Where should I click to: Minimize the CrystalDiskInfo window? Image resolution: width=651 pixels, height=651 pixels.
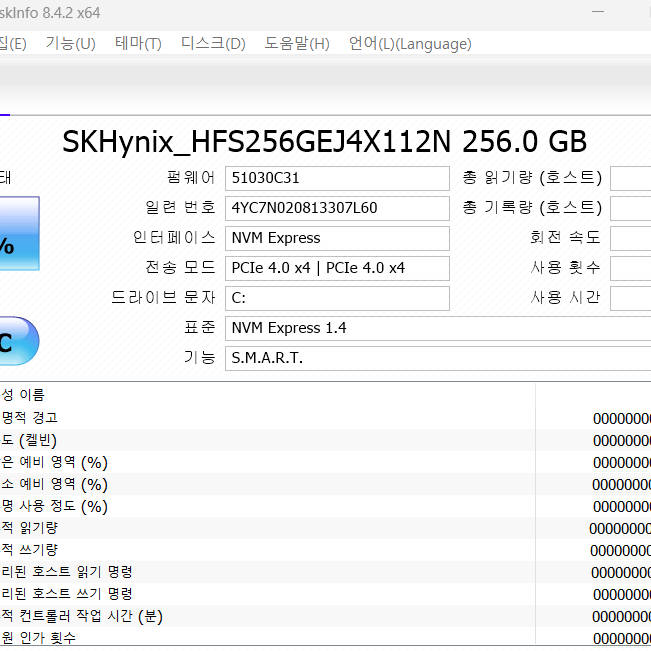(x=597, y=12)
